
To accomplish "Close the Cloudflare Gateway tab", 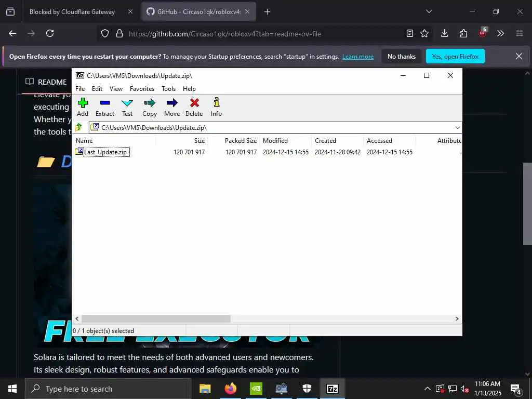I will [130, 11].
